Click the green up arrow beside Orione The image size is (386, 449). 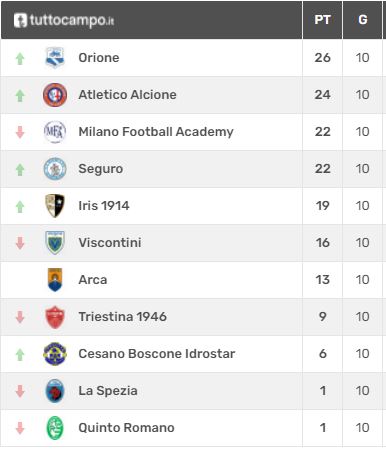[20, 59]
